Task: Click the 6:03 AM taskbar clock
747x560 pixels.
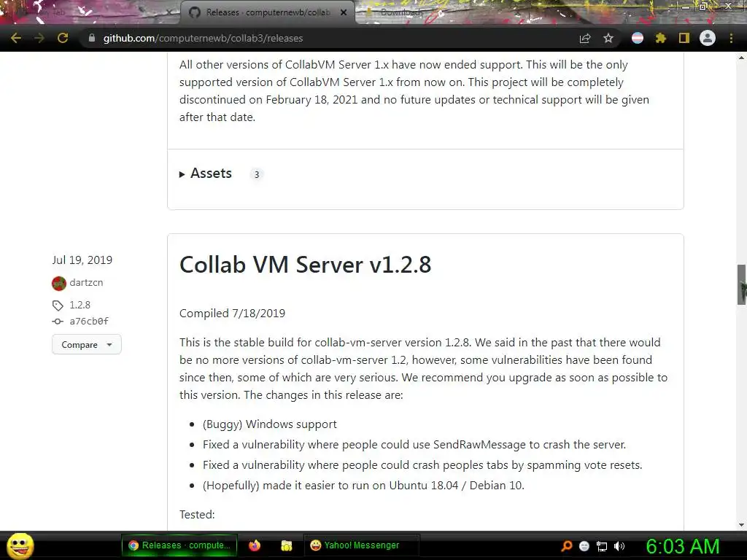Action: point(682,546)
